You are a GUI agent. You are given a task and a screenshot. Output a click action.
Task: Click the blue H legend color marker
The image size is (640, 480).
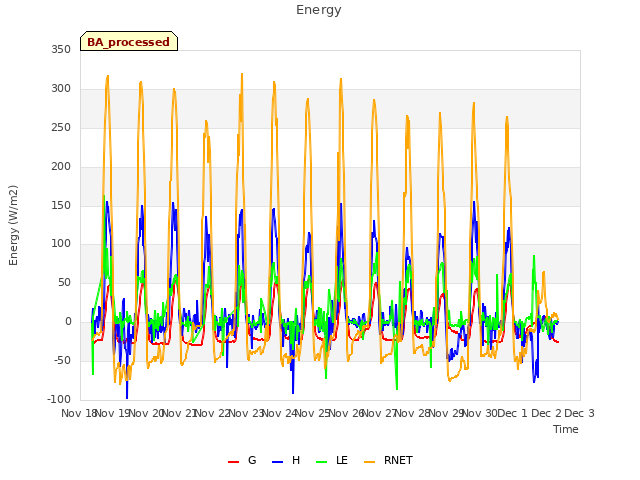coord(277,462)
